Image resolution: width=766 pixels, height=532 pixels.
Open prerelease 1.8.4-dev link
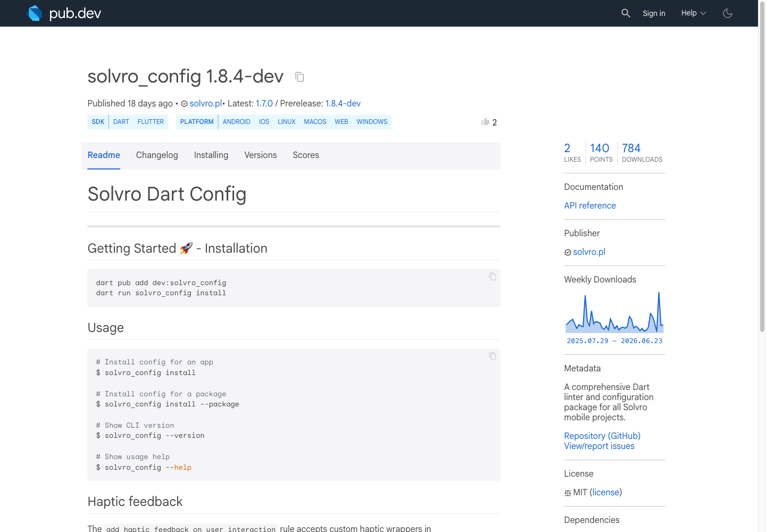[343, 103]
